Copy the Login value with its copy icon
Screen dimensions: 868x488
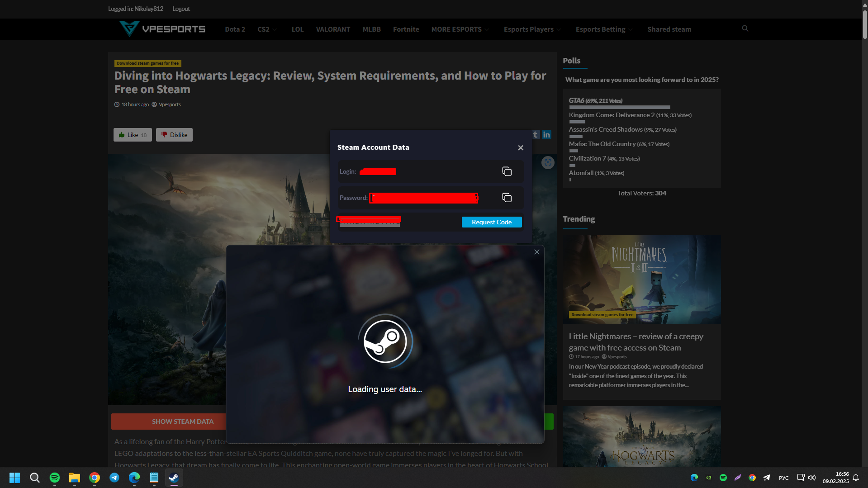click(507, 171)
